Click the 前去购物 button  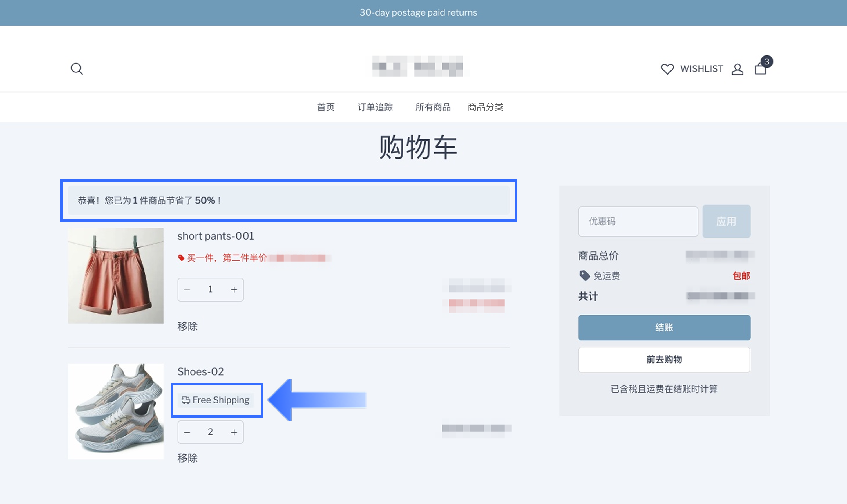664,359
